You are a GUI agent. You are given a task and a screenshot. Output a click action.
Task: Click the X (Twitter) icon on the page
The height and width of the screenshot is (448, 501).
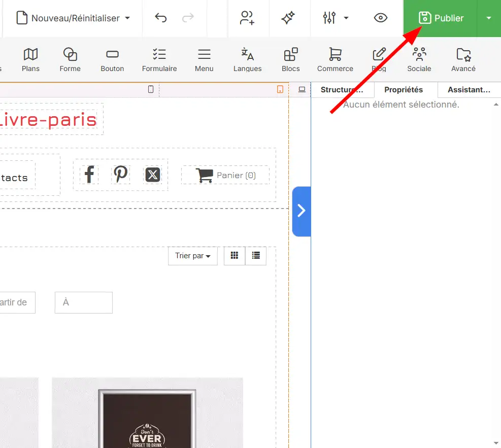click(153, 175)
